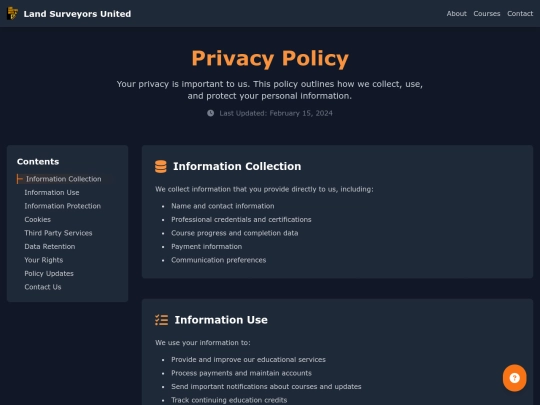This screenshot has width=540, height=405.
Task: Click the Information Collection section heading
Action: [x=237, y=166]
